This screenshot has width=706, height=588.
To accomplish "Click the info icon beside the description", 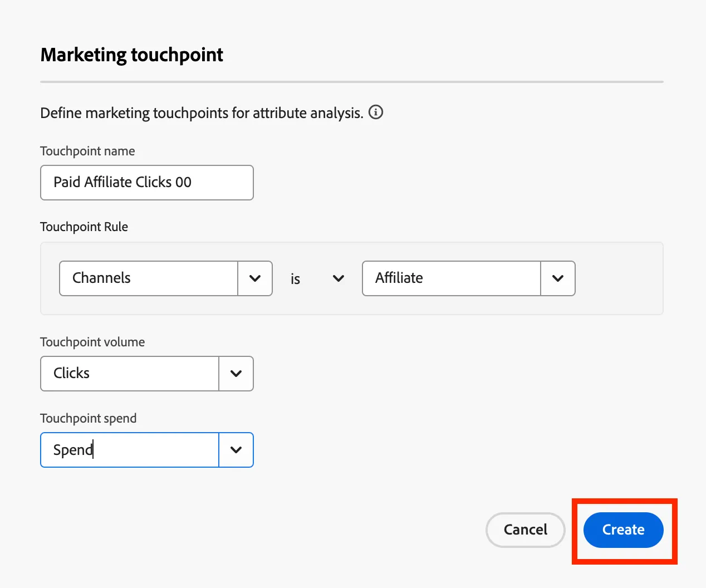I will (x=376, y=112).
